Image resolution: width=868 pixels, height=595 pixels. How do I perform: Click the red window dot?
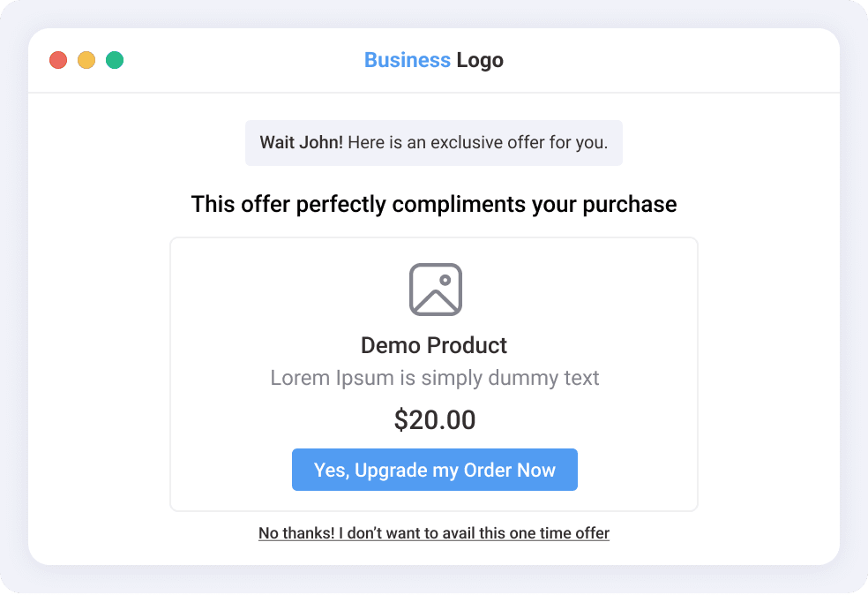tap(58, 60)
